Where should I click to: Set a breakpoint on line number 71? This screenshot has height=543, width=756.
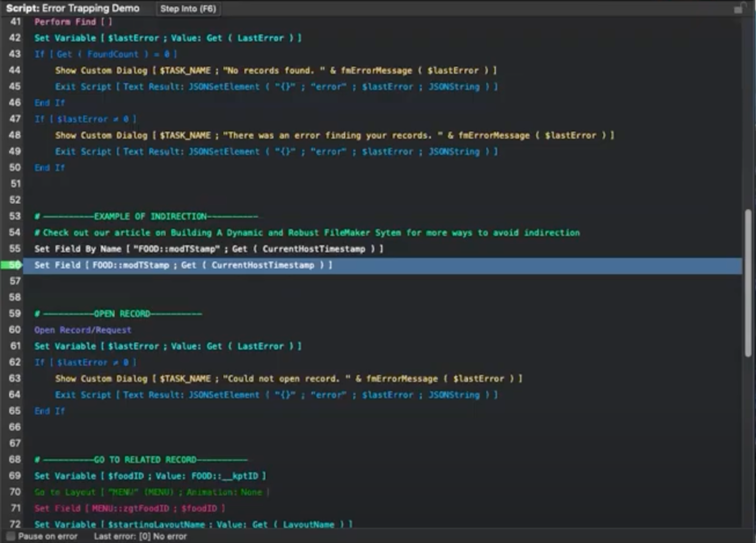[15, 509]
